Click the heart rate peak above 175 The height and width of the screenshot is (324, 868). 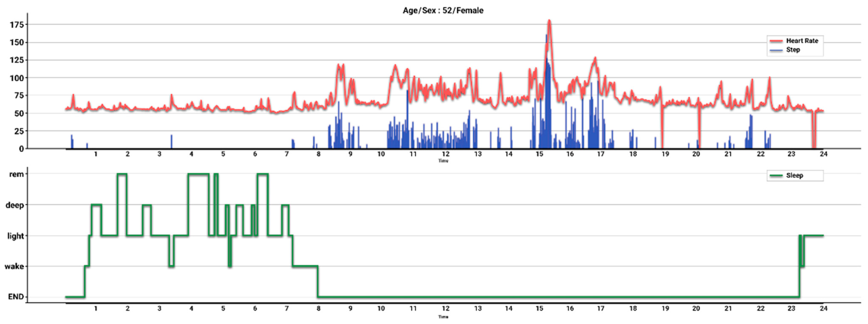(549, 21)
